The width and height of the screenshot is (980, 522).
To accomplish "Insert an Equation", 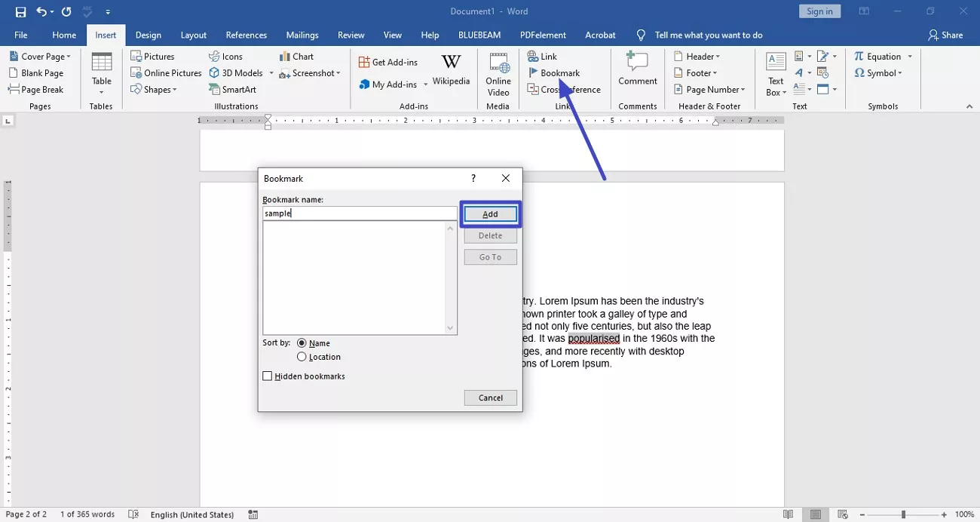I will [x=878, y=55].
